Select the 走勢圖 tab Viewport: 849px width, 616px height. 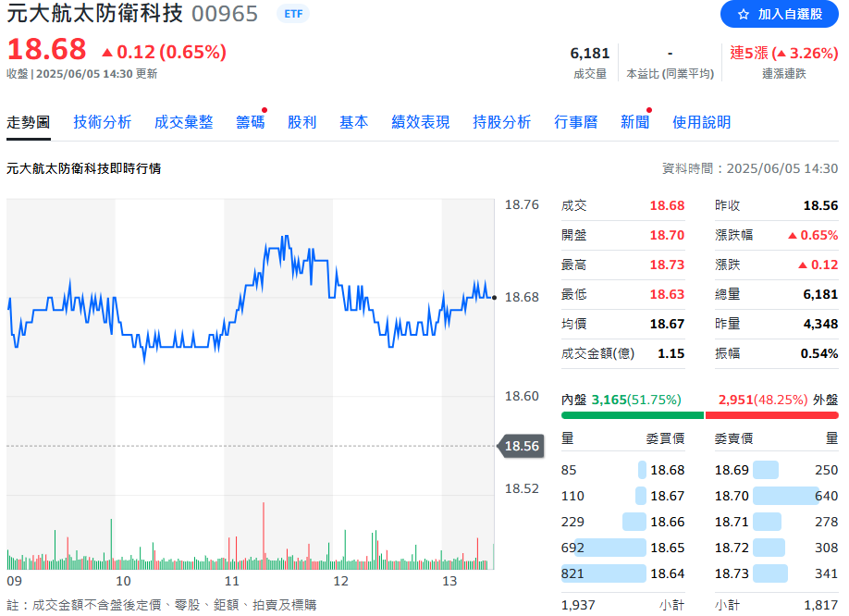[28, 122]
